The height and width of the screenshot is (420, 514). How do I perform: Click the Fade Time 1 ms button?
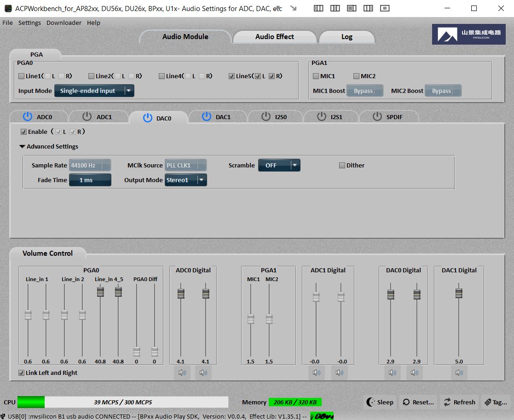pyautogui.click(x=90, y=180)
